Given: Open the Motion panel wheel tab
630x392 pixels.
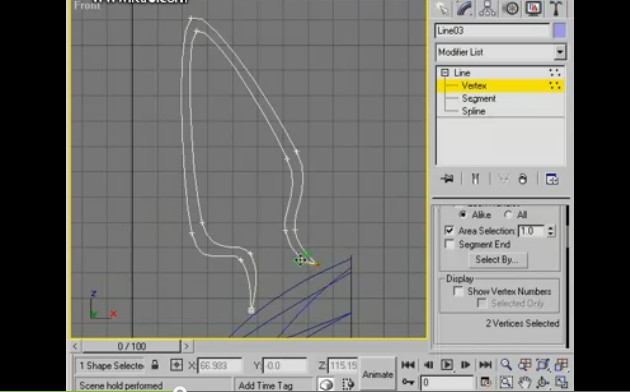Looking at the screenshot, I should [x=511, y=9].
